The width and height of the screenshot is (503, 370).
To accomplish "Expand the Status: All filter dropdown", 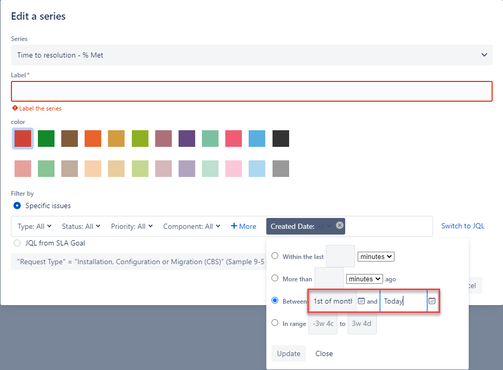I will (x=81, y=226).
